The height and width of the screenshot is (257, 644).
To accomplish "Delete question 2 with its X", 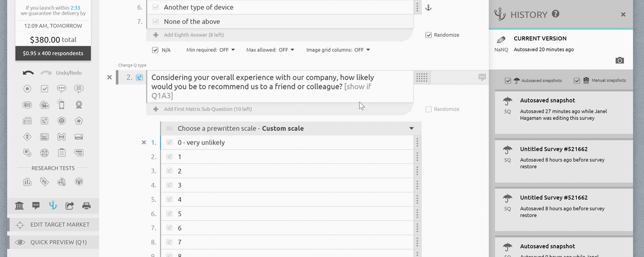I will (109, 77).
